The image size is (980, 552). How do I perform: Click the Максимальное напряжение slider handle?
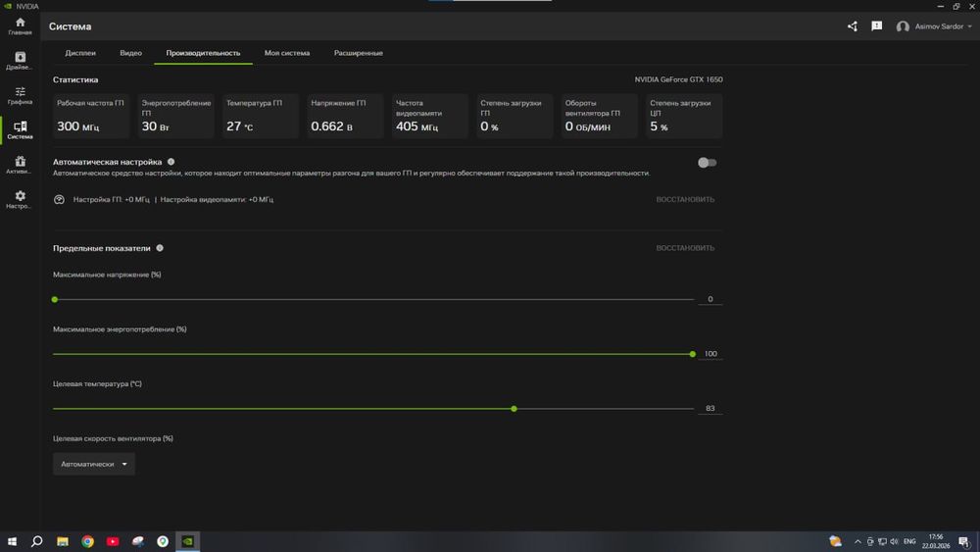tap(55, 299)
